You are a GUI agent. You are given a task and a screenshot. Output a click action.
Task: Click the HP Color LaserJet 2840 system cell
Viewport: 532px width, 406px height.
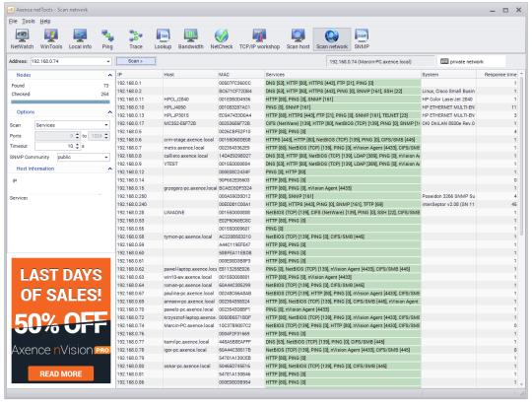(x=447, y=100)
